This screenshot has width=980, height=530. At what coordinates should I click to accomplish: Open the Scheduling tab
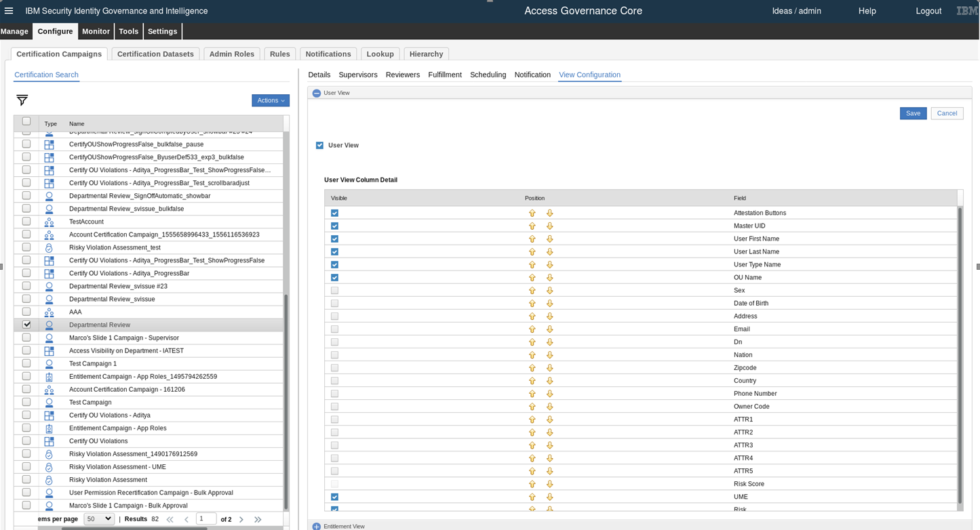pyautogui.click(x=488, y=75)
